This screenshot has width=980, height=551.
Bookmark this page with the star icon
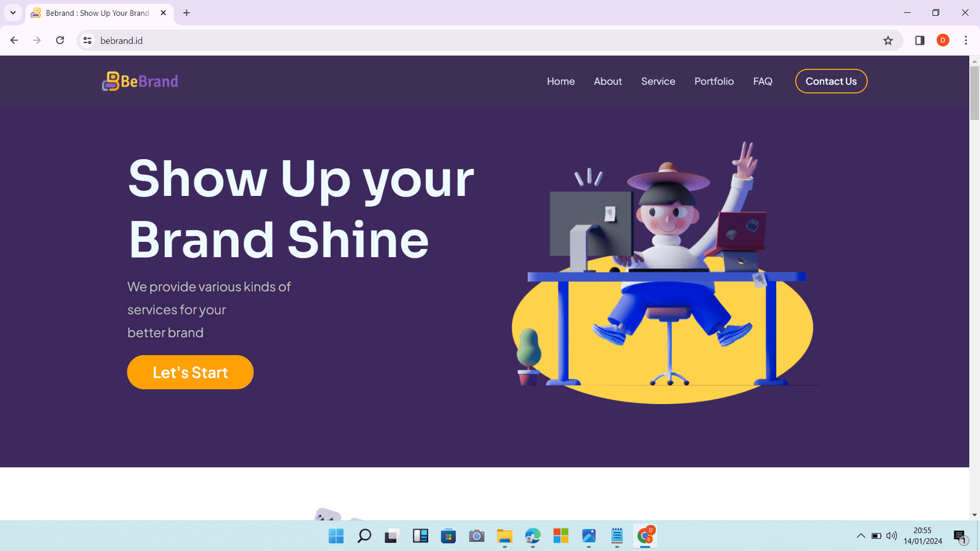888,40
